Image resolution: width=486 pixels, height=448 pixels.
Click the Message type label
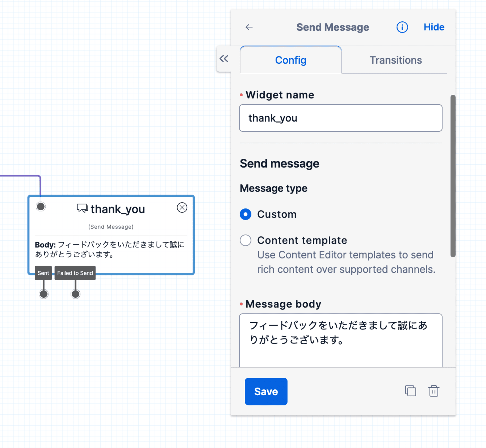(274, 188)
